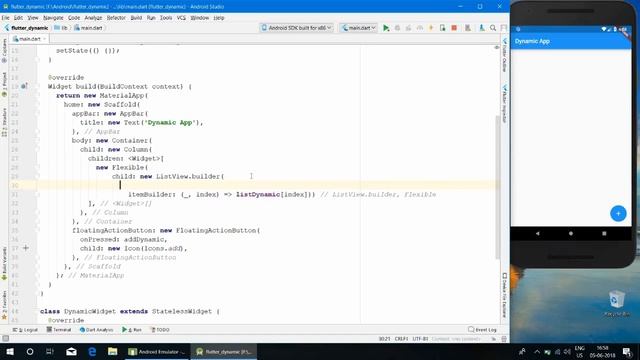Open the Run menu
This screenshot has height=360, width=640.
[151, 18]
